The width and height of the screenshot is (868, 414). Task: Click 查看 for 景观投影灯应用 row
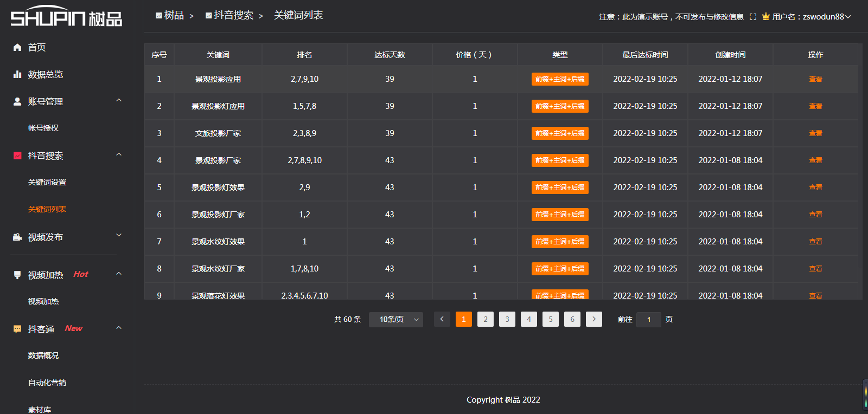point(815,106)
